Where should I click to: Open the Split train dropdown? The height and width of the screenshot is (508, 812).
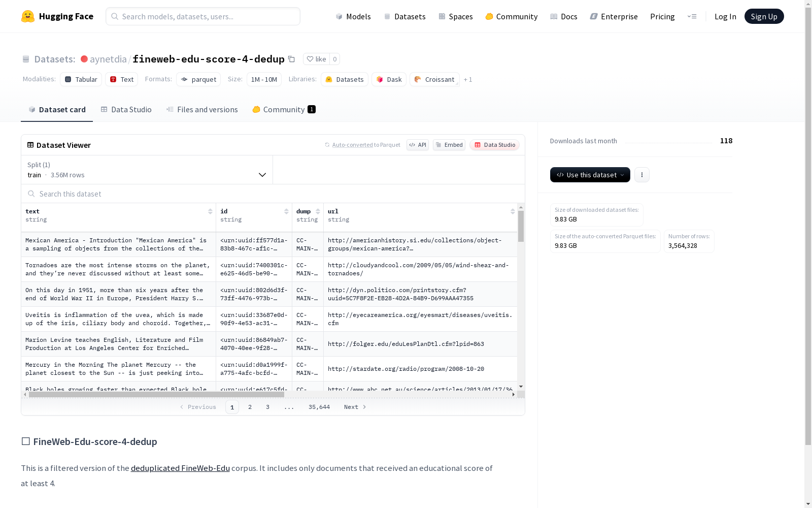pos(147,170)
